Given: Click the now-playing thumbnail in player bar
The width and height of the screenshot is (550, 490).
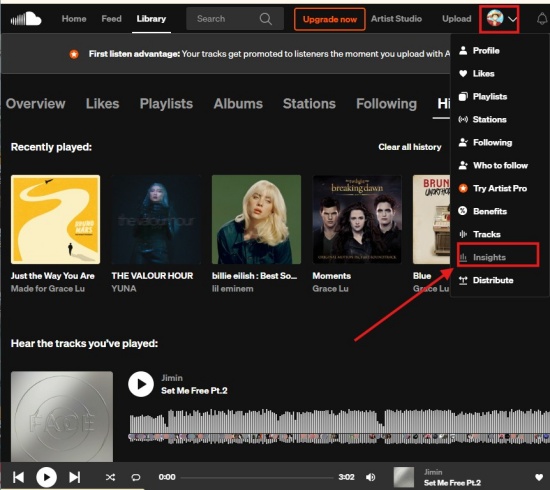Looking at the screenshot, I should 404,477.
